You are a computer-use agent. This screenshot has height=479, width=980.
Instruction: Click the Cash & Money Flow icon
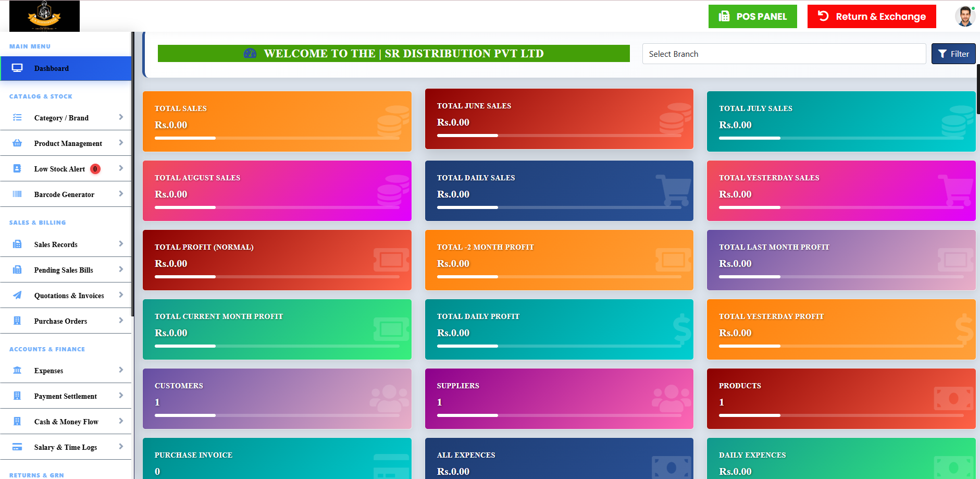point(17,422)
